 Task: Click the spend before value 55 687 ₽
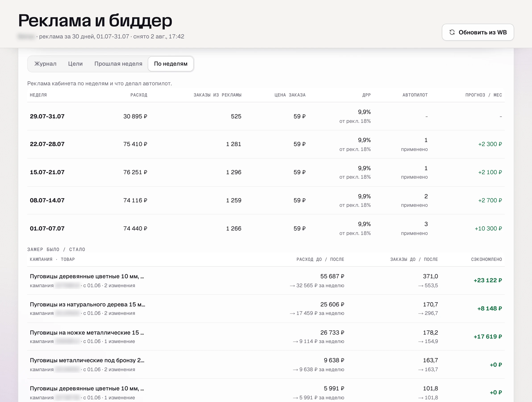[332, 276]
